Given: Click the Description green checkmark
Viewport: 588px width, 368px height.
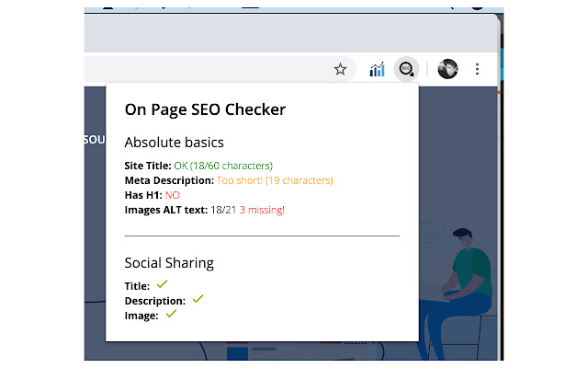Looking at the screenshot, I should (198, 299).
